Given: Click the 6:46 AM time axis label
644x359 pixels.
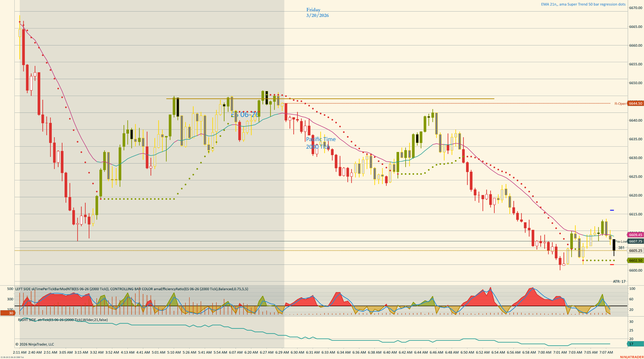Looking at the screenshot, I should [437, 352].
